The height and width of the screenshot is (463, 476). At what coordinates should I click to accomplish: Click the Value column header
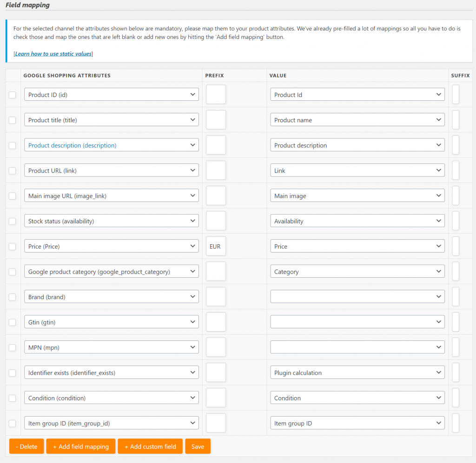tap(278, 76)
